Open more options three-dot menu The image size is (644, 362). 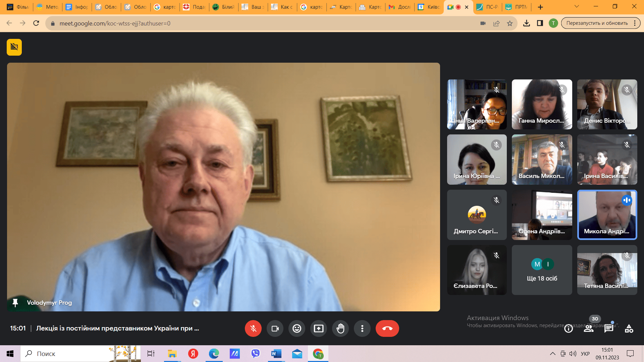click(362, 328)
